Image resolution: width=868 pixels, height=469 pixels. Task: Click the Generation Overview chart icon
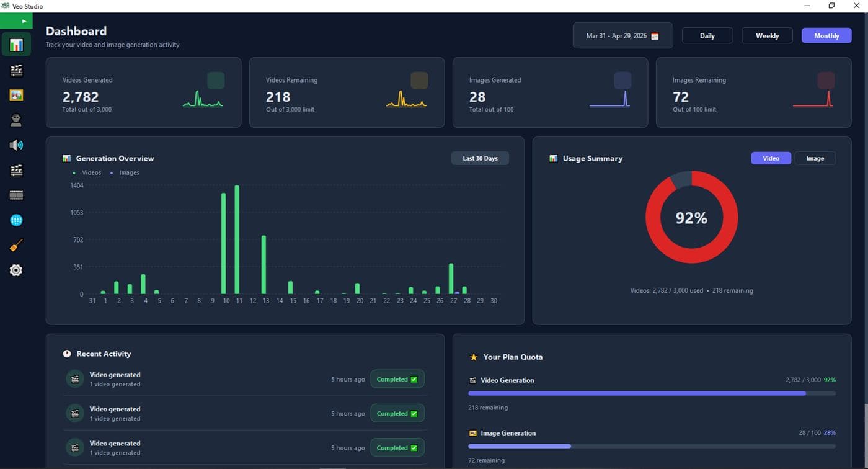click(66, 159)
